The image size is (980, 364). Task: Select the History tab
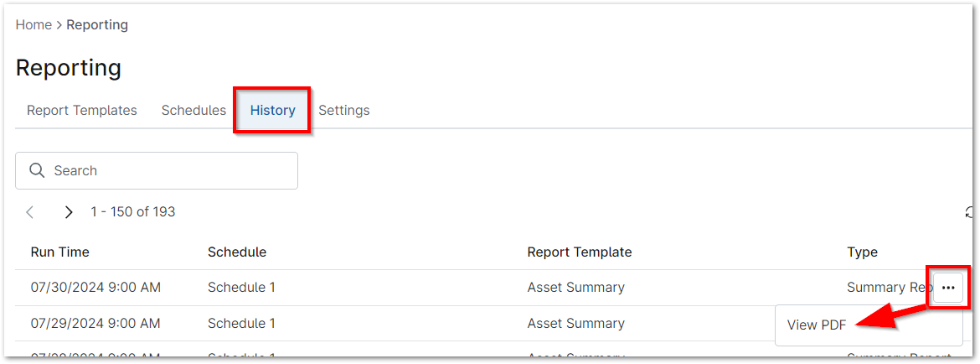click(273, 110)
